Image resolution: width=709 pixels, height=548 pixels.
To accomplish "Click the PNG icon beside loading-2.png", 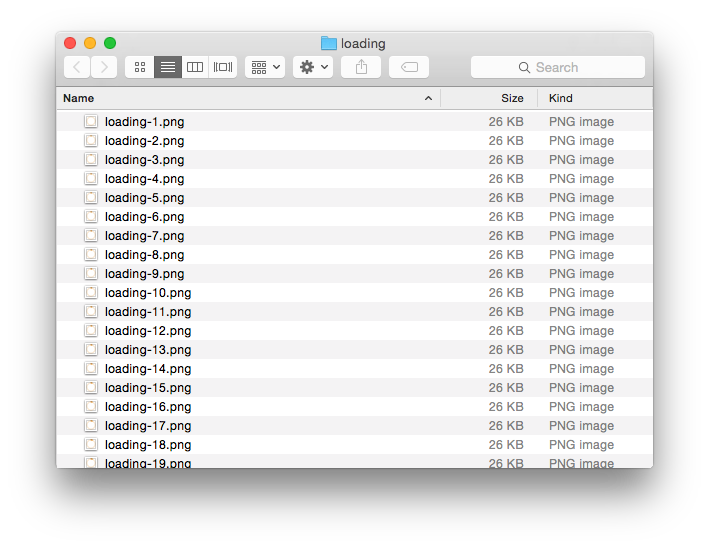I will [x=91, y=140].
